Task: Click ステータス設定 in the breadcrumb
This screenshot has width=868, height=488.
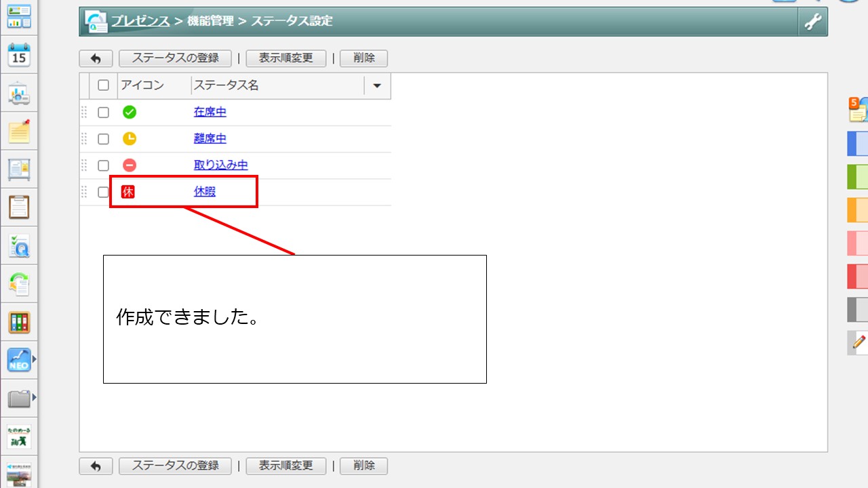Action: (x=292, y=21)
